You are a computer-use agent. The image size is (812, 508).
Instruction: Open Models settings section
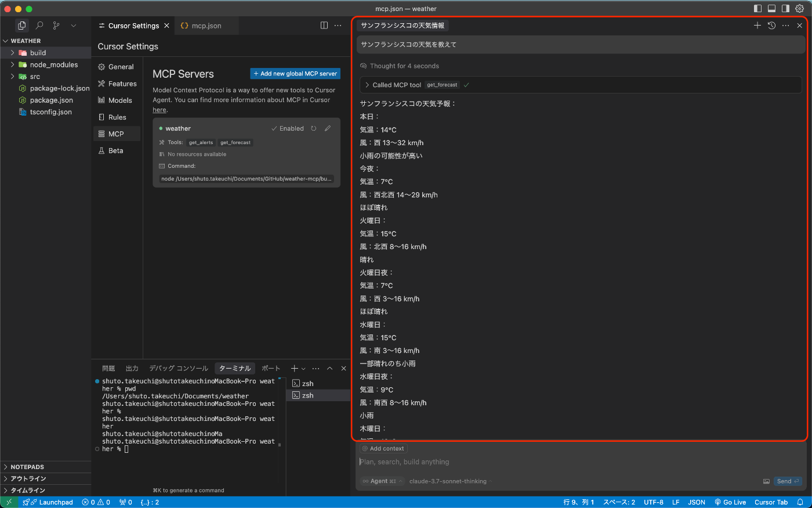117,100
